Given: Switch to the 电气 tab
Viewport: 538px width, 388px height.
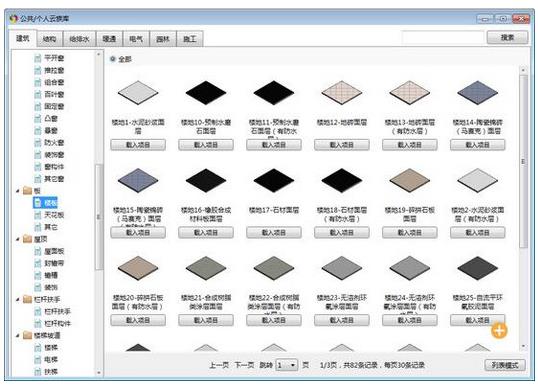Looking at the screenshot, I should (136, 39).
